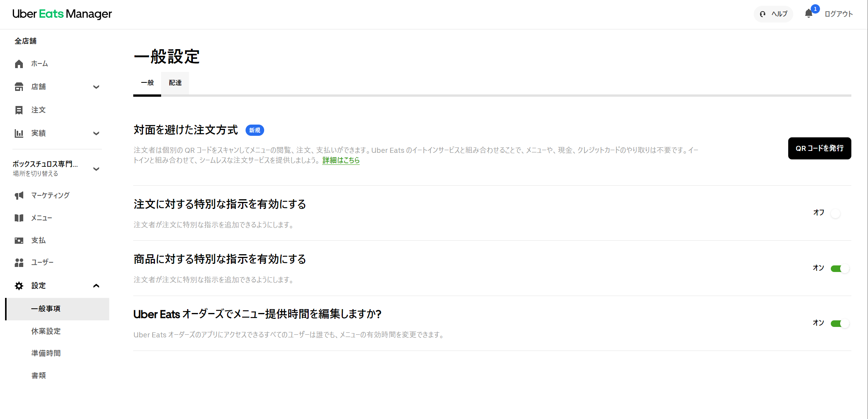Click the store (店舗) shop icon
The image size is (868, 419).
tap(19, 87)
